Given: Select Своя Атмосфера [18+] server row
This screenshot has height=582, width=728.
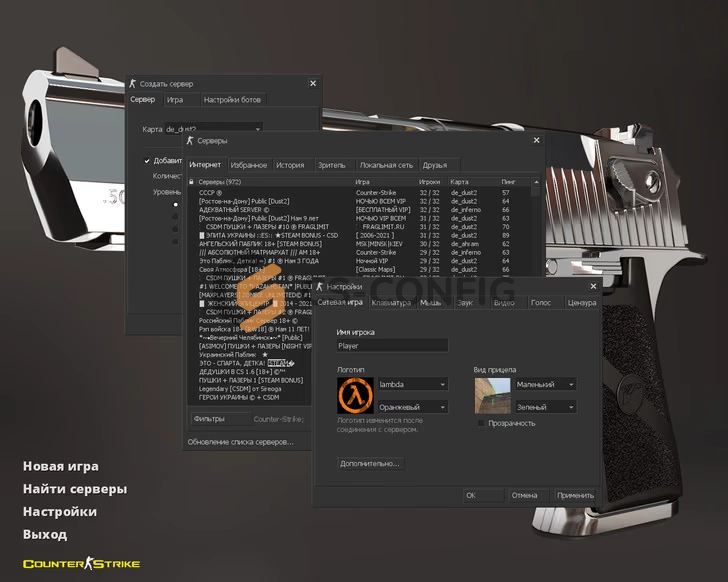Looking at the screenshot, I should pos(360,269).
